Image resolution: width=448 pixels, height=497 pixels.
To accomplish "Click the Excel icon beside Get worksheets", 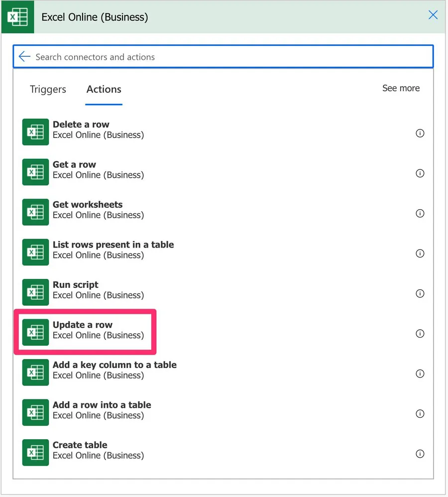I will click(x=35, y=212).
